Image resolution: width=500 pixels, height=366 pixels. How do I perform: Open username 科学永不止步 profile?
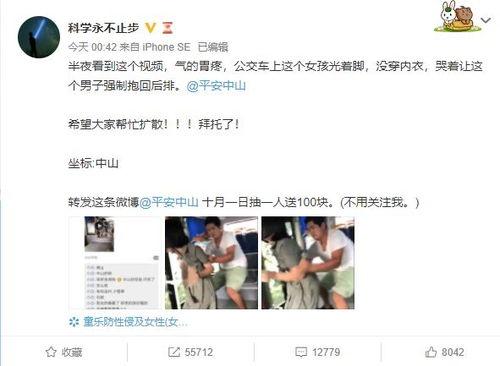(x=103, y=28)
